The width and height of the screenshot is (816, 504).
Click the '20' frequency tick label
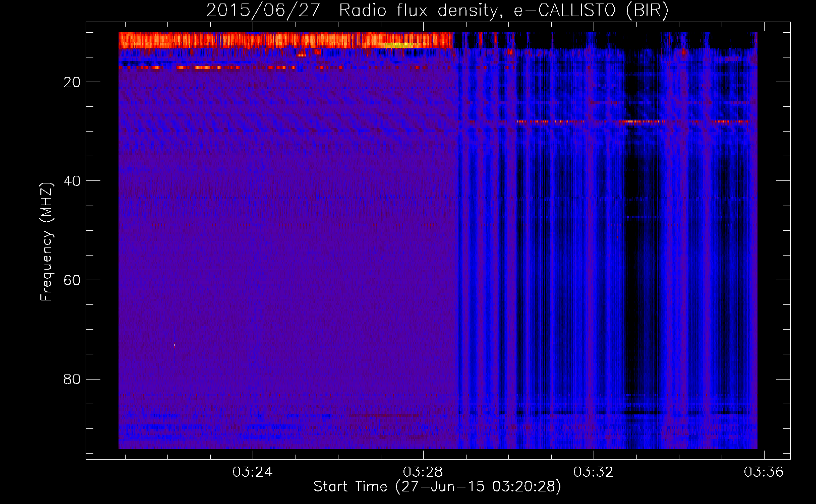(72, 82)
